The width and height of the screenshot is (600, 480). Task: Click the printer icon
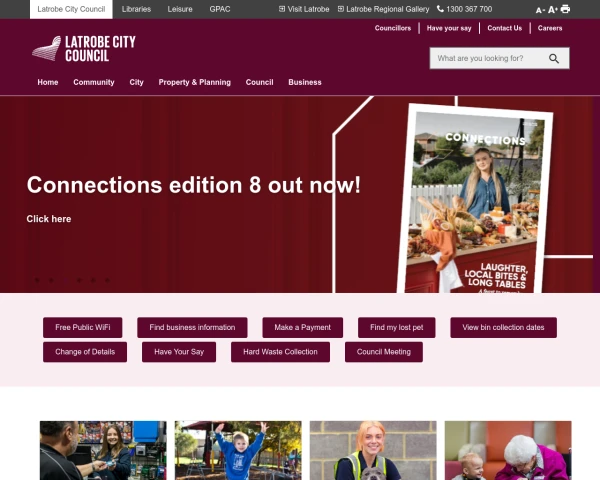565,9
